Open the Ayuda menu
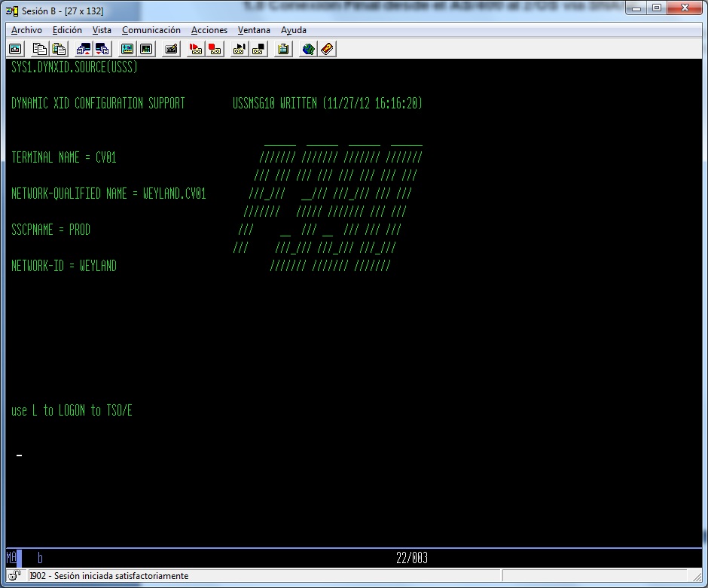 coord(294,30)
